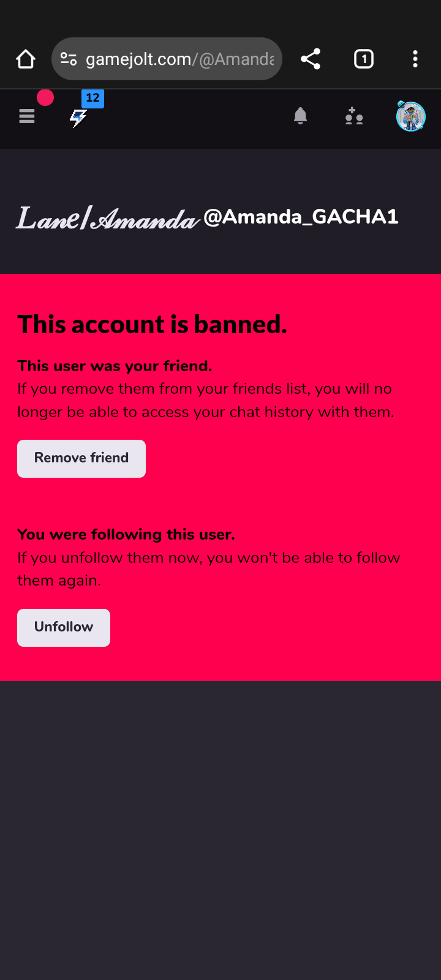Screen dimensions: 441x980
Task: Open the friends list icon
Action: [x=354, y=116]
